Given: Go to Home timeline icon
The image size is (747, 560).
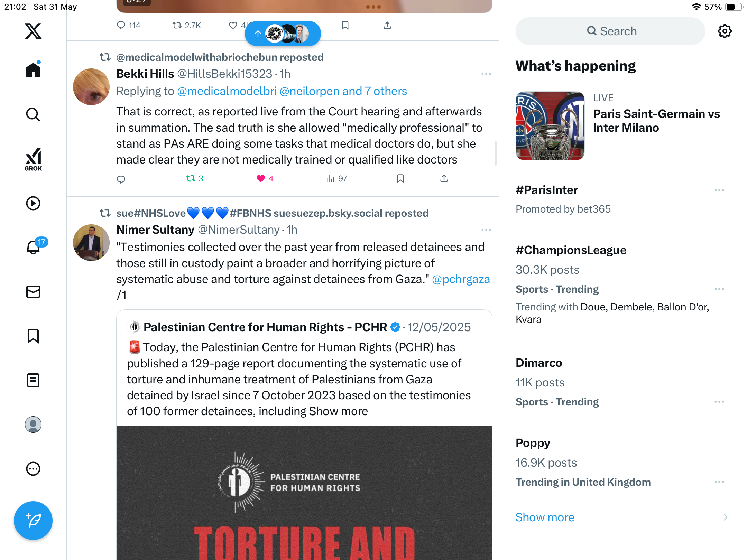Looking at the screenshot, I should click(33, 70).
